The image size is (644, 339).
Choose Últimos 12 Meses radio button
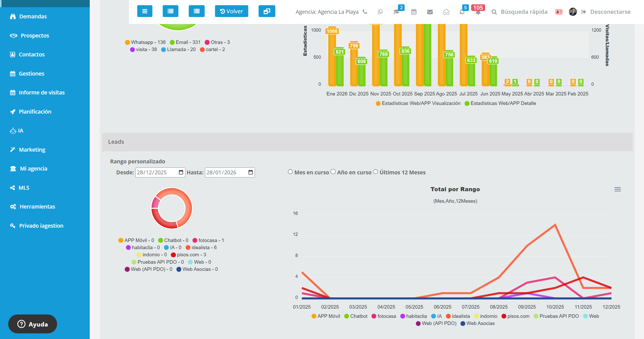click(x=375, y=172)
